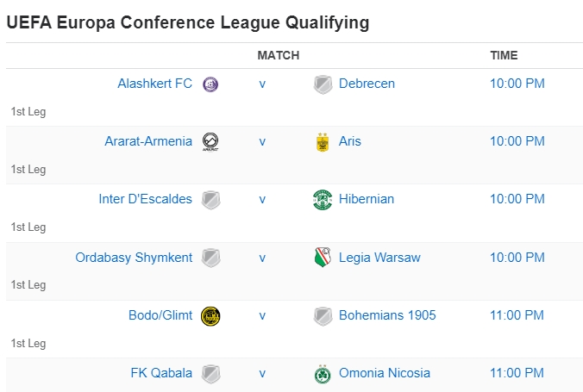Click the yellow Aris club crest

coord(323,142)
